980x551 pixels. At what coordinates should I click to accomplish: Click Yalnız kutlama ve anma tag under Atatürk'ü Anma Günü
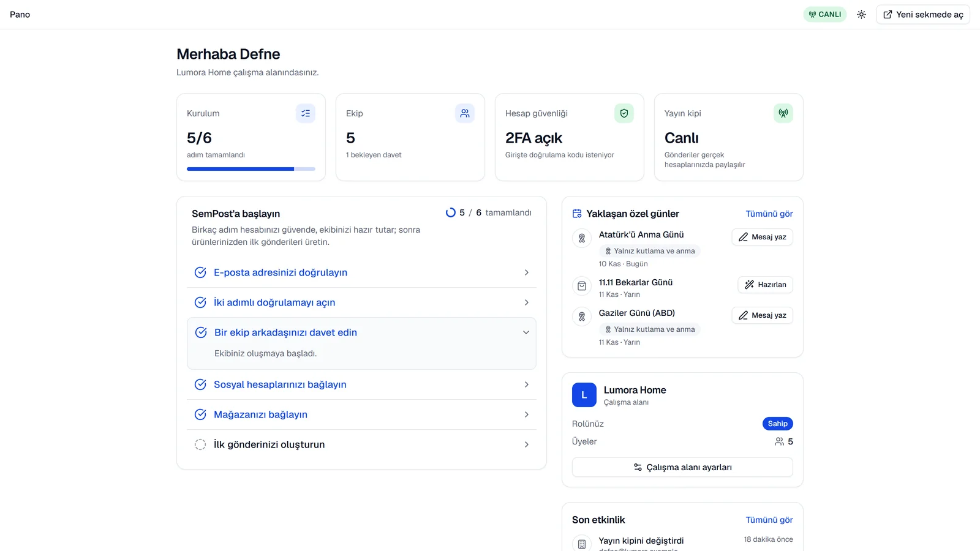click(650, 251)
